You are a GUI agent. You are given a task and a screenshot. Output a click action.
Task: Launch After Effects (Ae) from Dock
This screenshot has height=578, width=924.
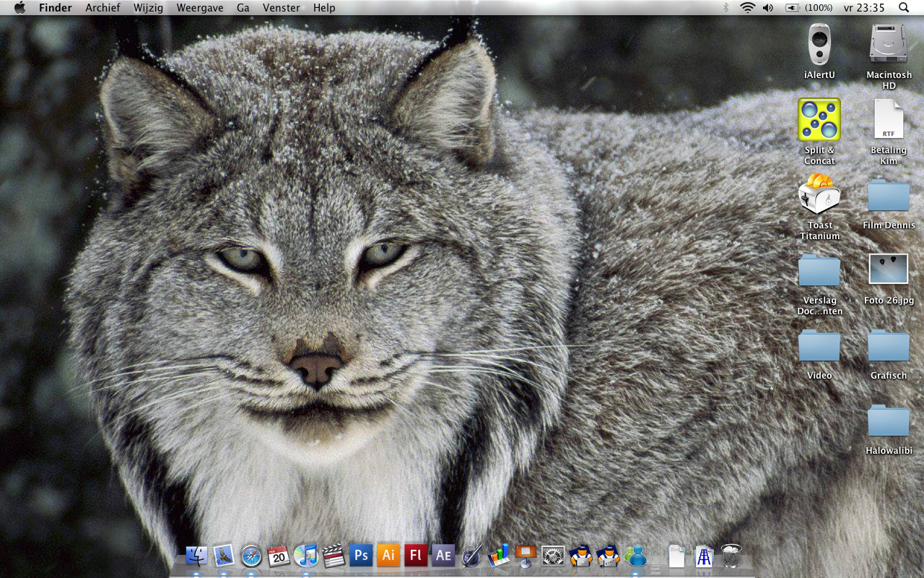443,556
